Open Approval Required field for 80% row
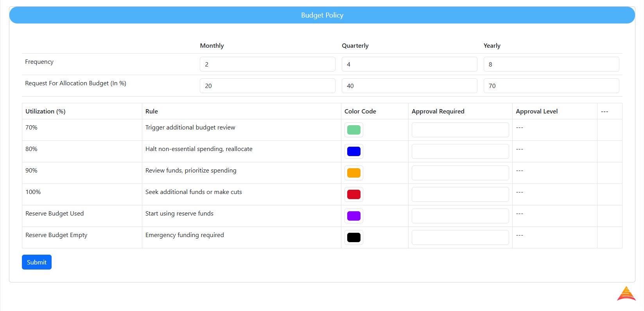Screen dimensions: 644x311 click(x=460, y=151)
